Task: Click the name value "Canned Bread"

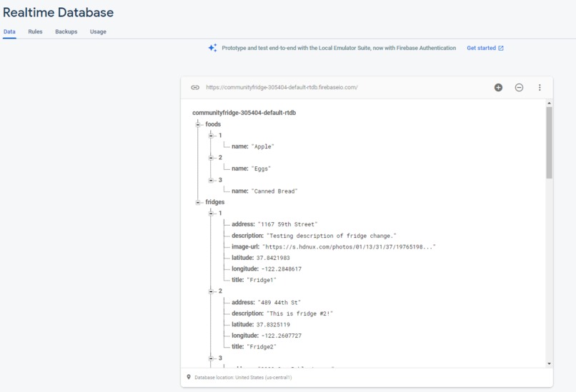Action: click(274, 191)
